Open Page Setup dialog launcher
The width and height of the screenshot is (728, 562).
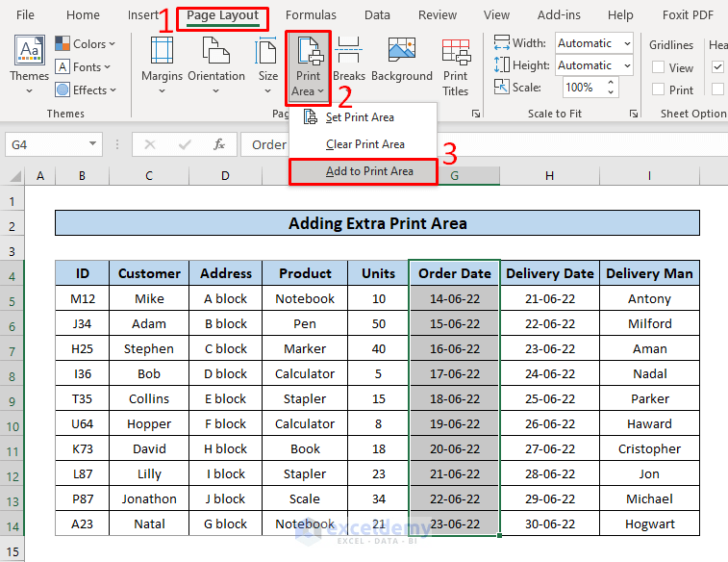click(476, 114)
